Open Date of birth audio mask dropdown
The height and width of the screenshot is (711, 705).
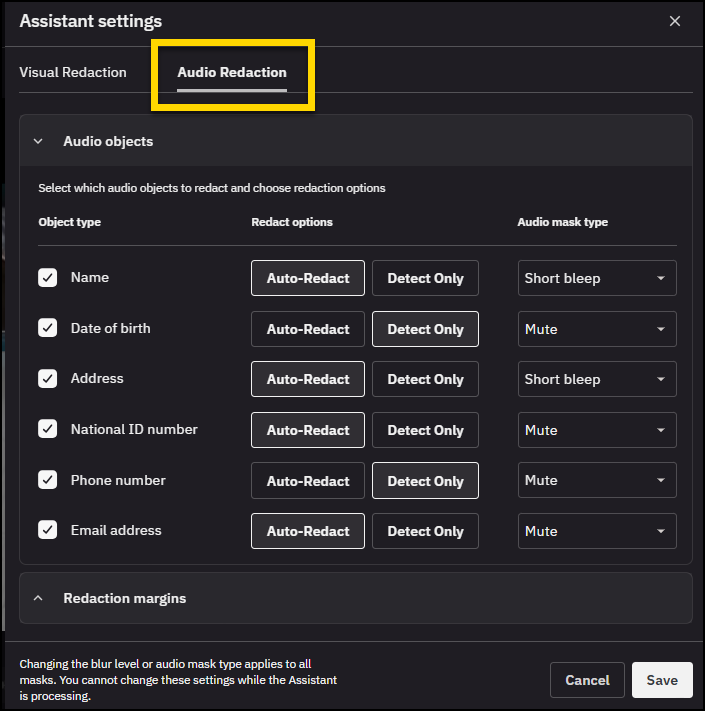[x=596, y=329]
